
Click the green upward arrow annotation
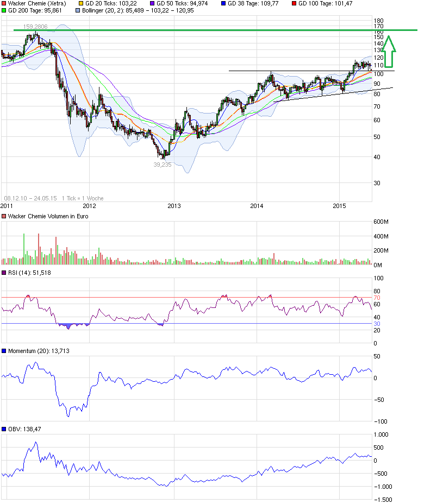pos(390,51)
